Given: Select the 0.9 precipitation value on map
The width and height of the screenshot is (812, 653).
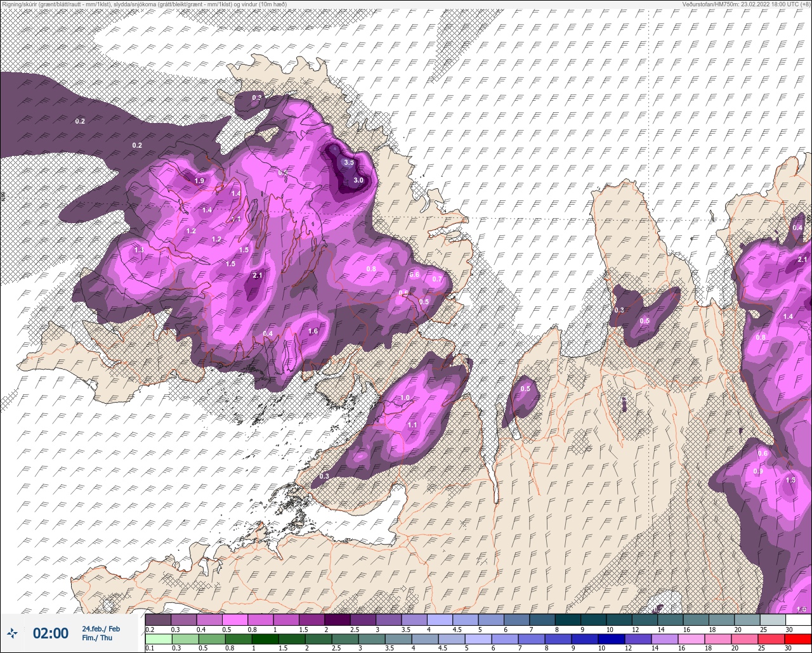Looking at the screenshot, I should pos(758,471).
